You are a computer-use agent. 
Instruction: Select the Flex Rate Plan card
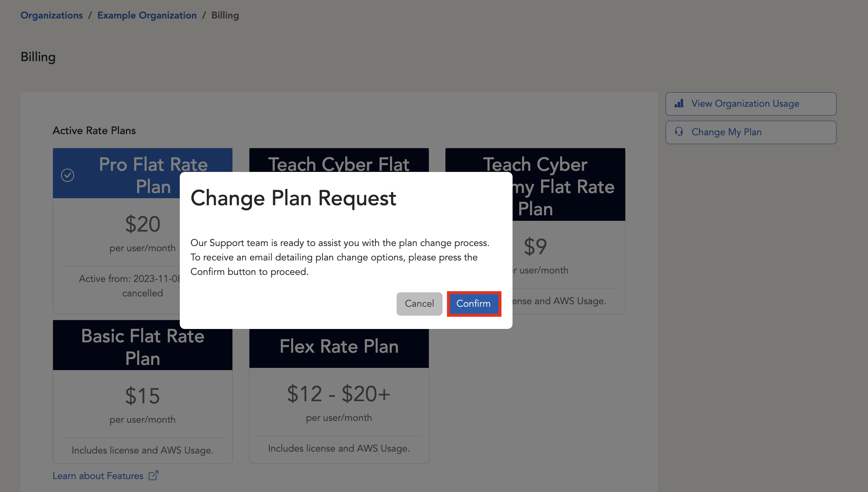point(339,393)
